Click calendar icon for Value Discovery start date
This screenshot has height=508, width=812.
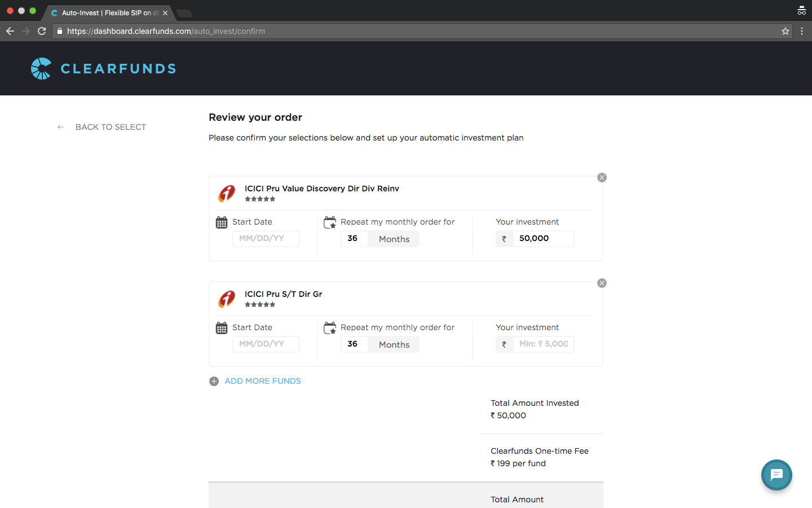pos(222,222)
